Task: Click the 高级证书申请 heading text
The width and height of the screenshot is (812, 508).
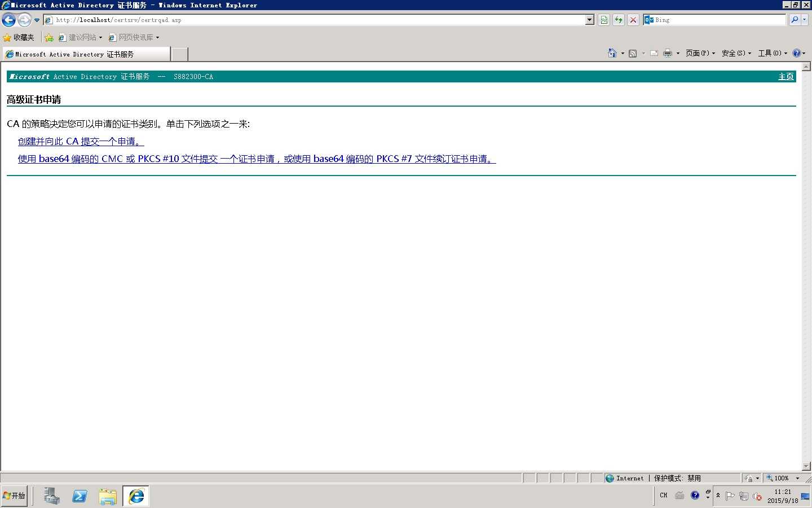Action: coord(34,100)
